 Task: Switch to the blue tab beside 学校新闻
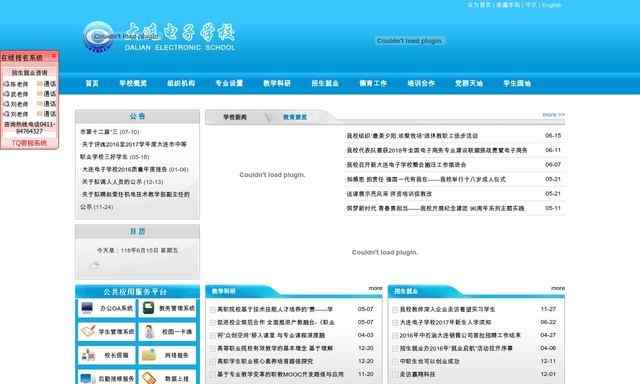pyautogui.click(x=295, y=117)
